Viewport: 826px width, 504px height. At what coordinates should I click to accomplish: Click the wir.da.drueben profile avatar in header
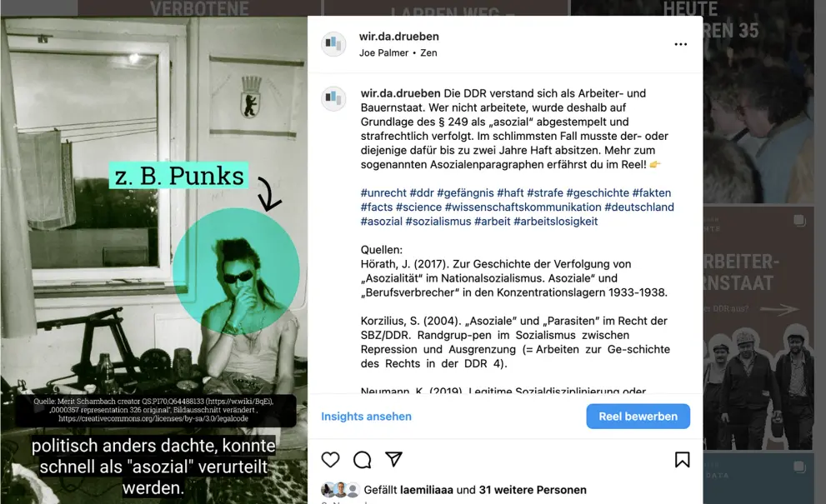pyautogui.click(x=333, y=43)
